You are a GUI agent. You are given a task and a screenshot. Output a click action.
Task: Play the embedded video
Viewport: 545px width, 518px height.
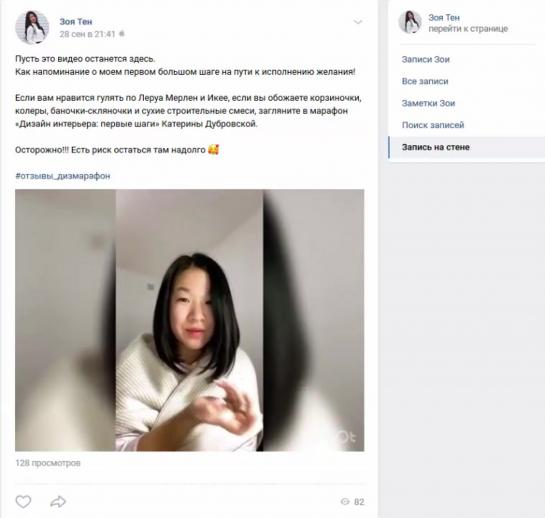coord(189,320)
